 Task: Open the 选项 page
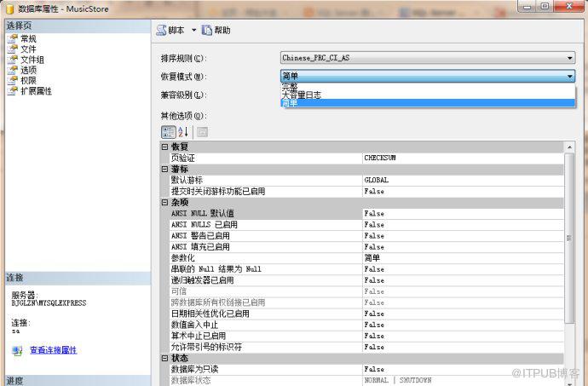coord(28,70)
